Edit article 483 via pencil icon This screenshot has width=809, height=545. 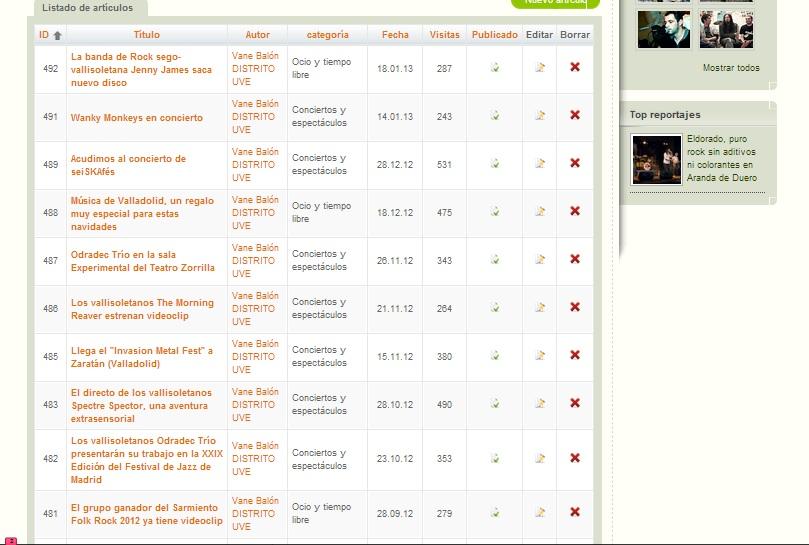[x=540, y=403]
